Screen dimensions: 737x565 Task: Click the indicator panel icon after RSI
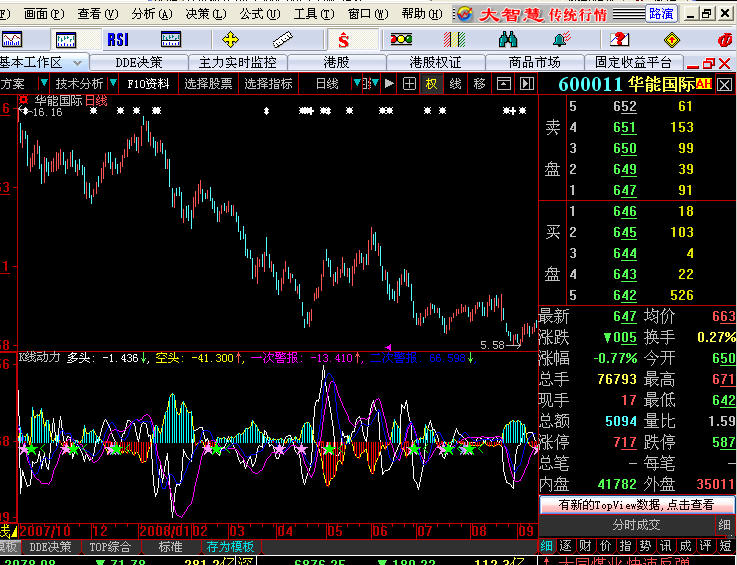171,39
